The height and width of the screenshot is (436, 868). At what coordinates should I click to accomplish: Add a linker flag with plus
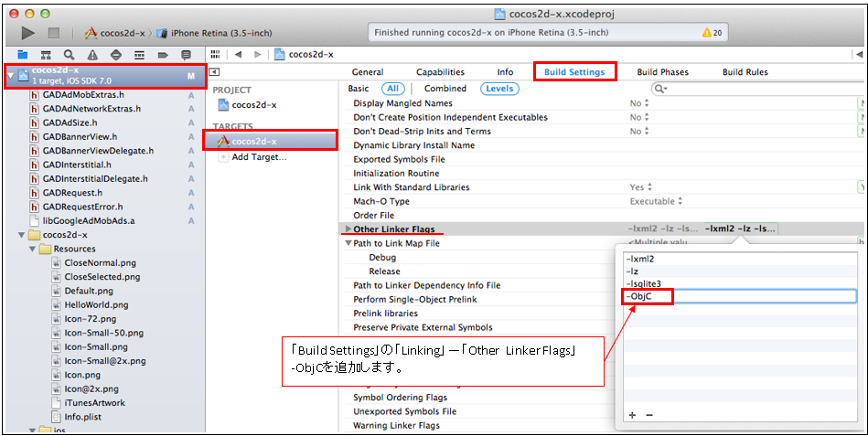point(632,415)
